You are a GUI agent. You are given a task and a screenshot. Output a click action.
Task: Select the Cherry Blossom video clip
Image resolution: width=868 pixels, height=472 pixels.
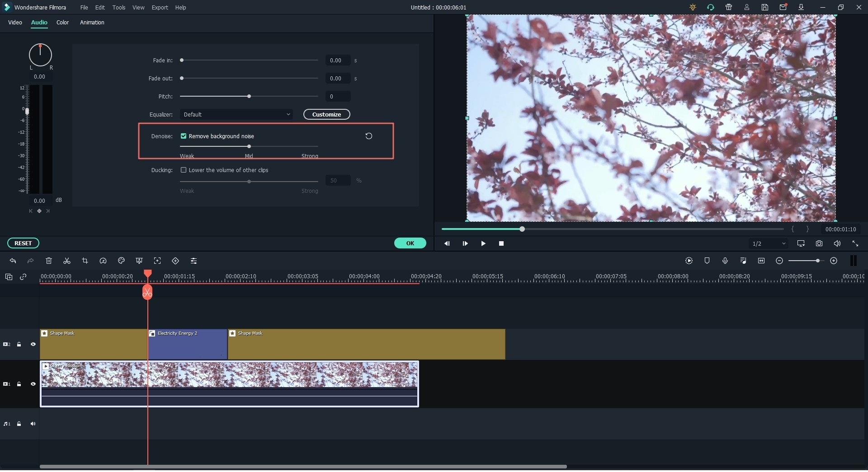click(230, 385)
